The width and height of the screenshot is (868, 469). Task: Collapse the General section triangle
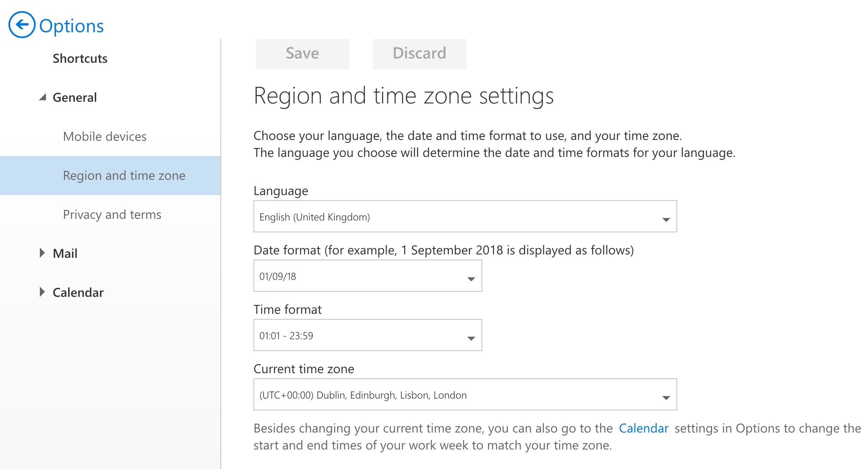43,98
